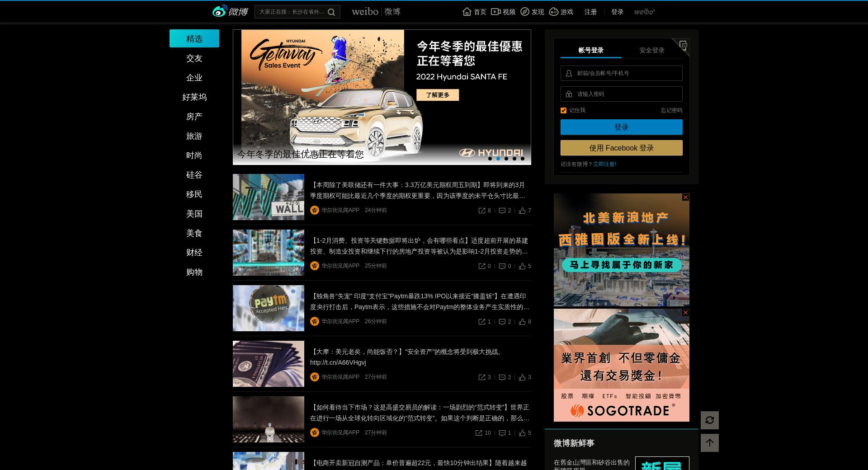Repost icon on 大摩美元 post
Image resolution: width=868 pixels, height=470 pixels.
coord(482,377)
